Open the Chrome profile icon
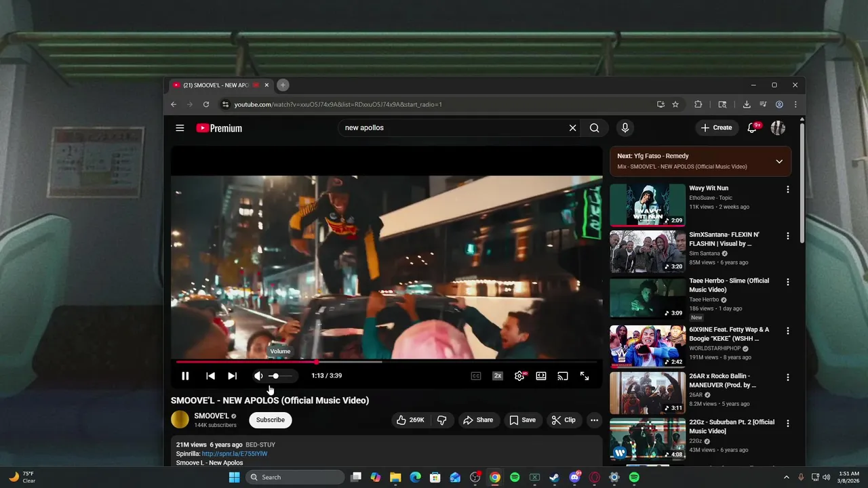The height and width of the screenshot is (488, 868). click(779, 104)
